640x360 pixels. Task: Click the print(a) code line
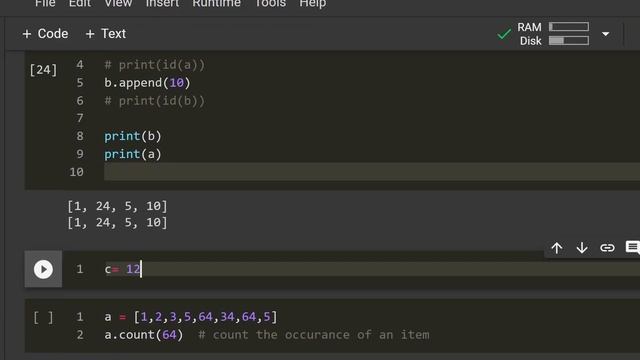[133, 154]
